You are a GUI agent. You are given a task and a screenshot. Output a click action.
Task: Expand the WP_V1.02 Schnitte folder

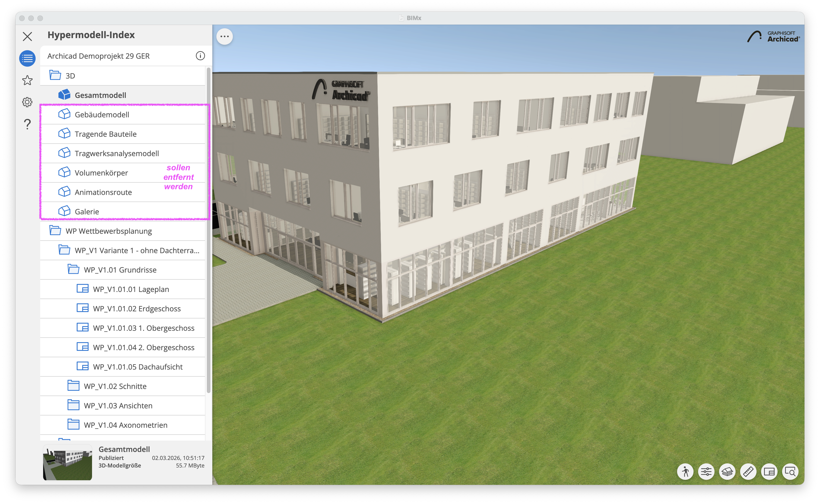73,385
